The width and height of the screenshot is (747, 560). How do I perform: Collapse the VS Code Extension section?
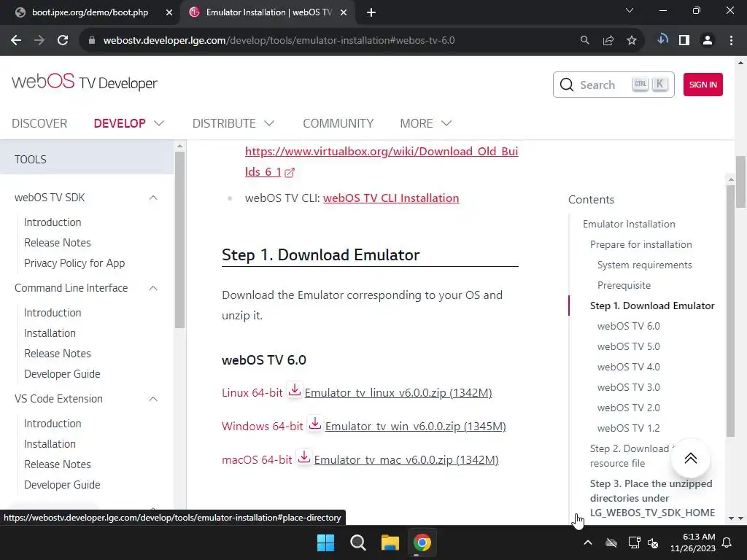click(153, 399)
